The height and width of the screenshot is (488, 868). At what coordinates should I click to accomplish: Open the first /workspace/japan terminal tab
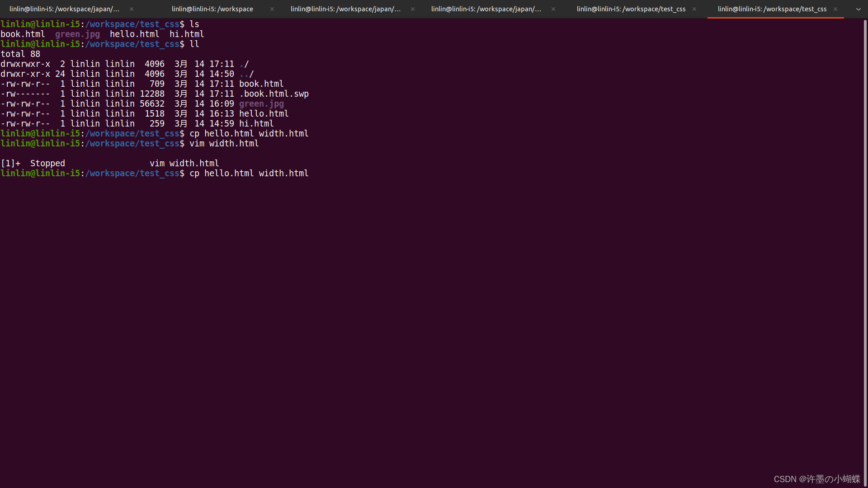pos(64,9)
